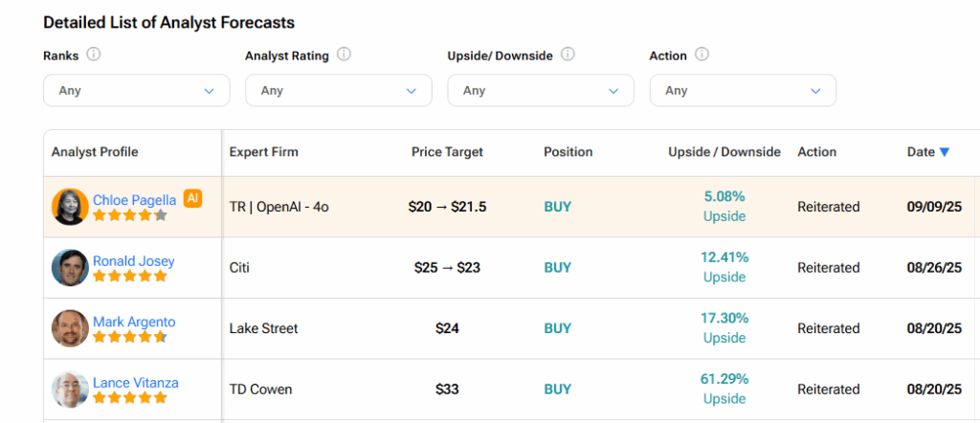Screen dimensions: 980x423
Task: Click the info icon next to Action
Action: (x=702, y=56)
